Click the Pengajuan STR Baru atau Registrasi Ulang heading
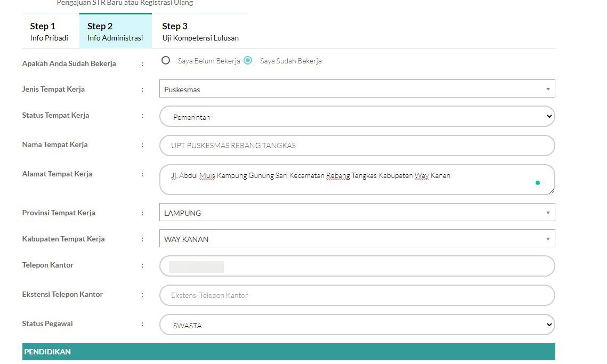607x364 pixels. 125,3
